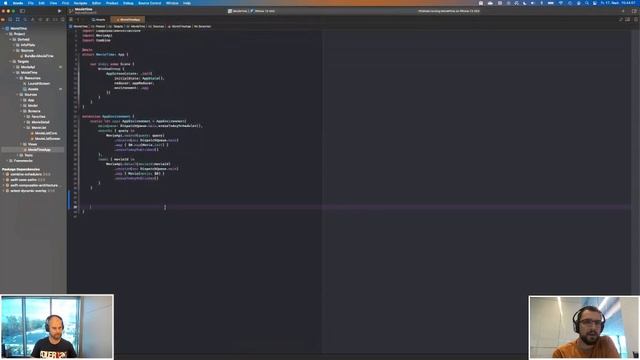Choose the iPhone run destination
This screenshot has width=640, height=360.
coord(263,11)
